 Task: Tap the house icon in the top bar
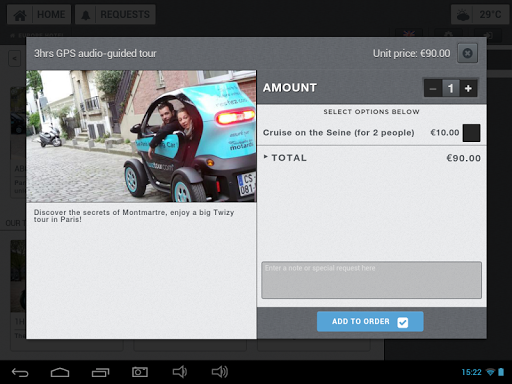coord(20,15)
